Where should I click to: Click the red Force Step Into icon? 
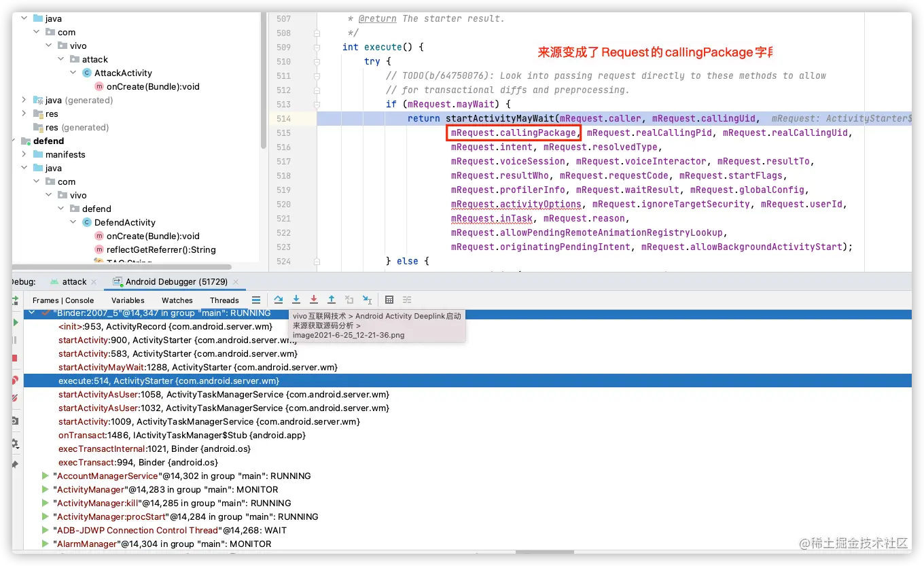tap(314, 300)
